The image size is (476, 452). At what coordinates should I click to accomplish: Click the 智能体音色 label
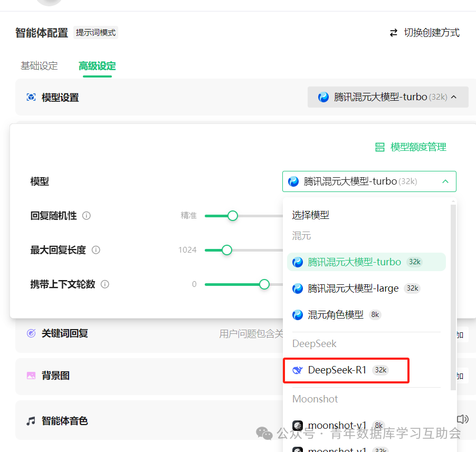(x=65, y=421)
